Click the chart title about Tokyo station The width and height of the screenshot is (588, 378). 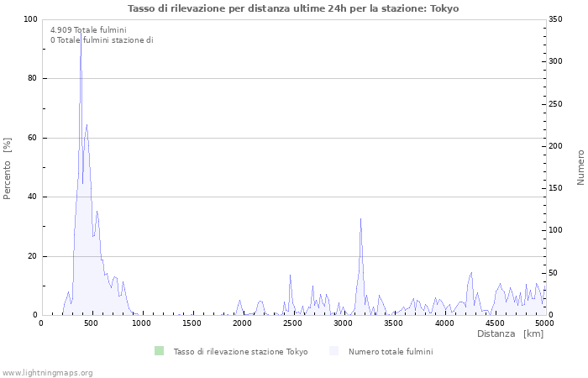coord(293,8)
